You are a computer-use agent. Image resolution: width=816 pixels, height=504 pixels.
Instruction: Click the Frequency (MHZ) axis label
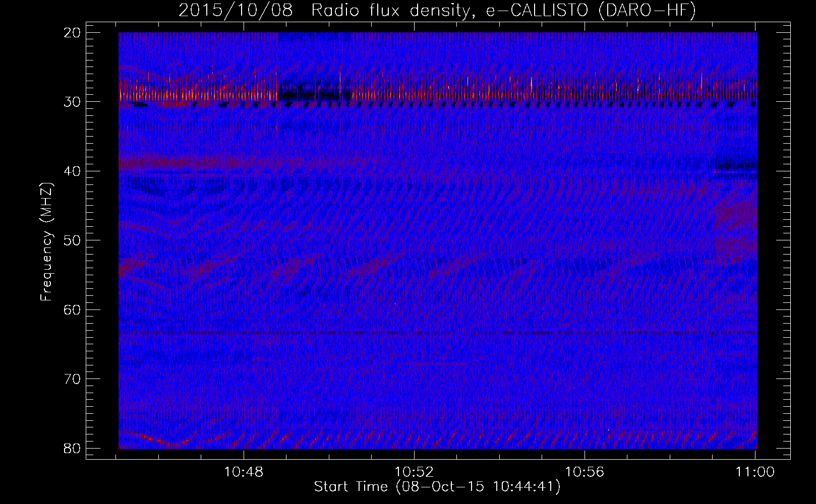pos(46,241)
